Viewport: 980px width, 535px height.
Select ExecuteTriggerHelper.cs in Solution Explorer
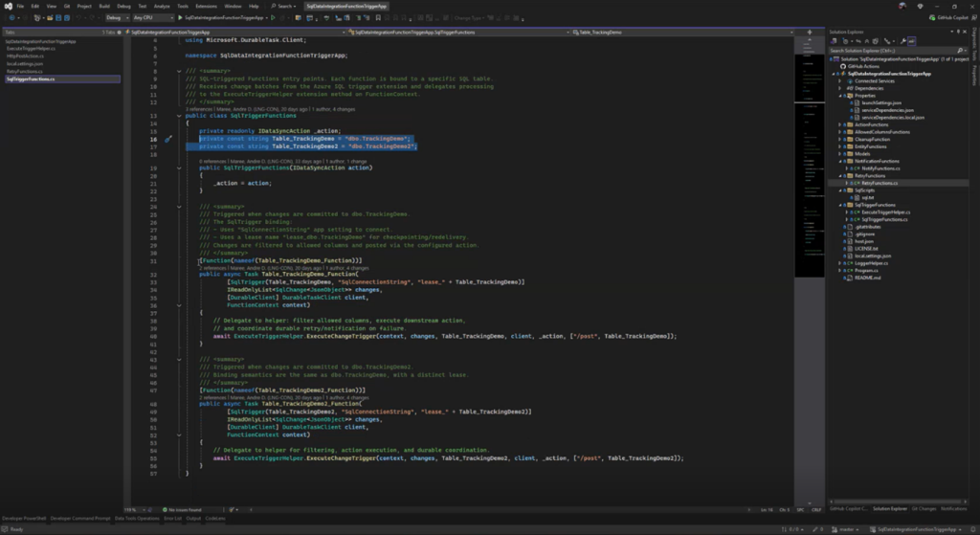point(885,212)
